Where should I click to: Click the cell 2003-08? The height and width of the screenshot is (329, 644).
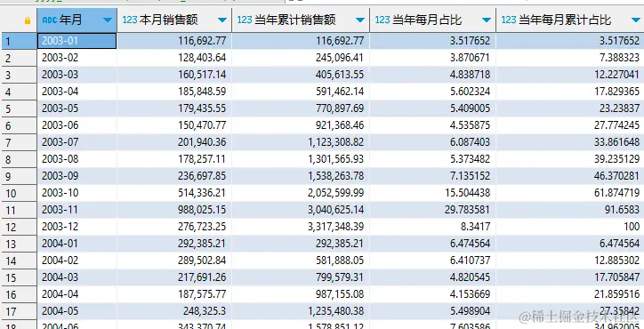tap(76, 159)
